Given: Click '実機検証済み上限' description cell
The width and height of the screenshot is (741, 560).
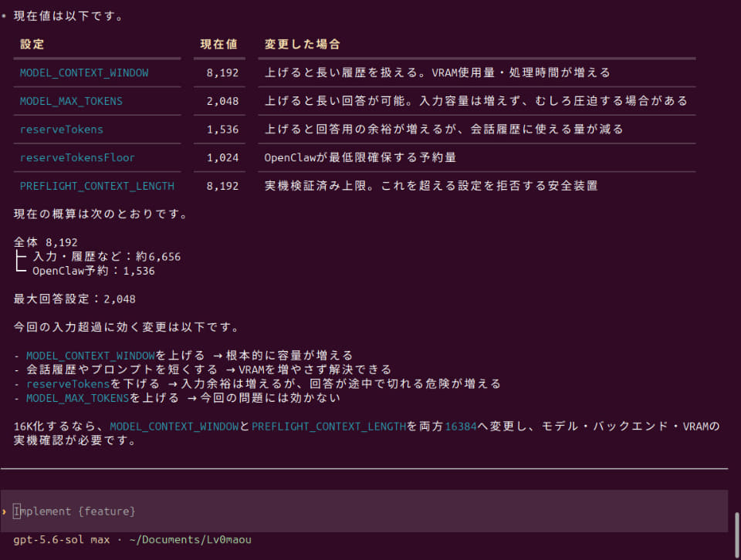Looking at the screenshot, I should pyautogui.click(x=431, y=186).
